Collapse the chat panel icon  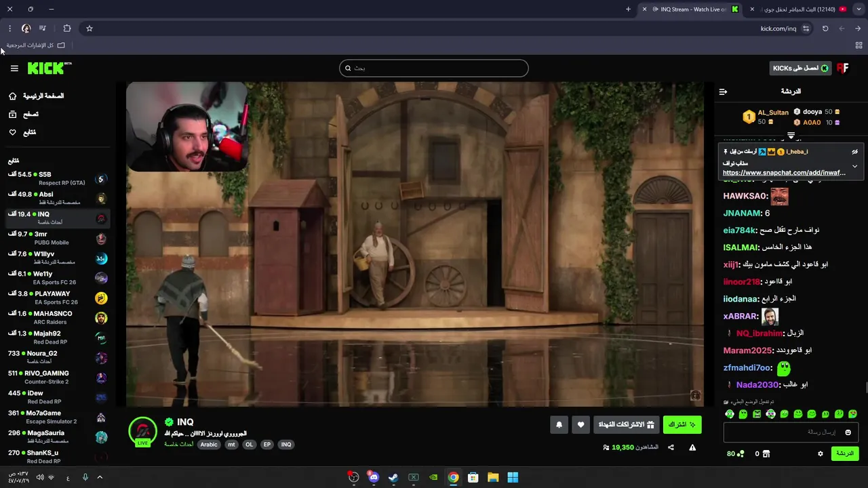[x=723, y=91]
